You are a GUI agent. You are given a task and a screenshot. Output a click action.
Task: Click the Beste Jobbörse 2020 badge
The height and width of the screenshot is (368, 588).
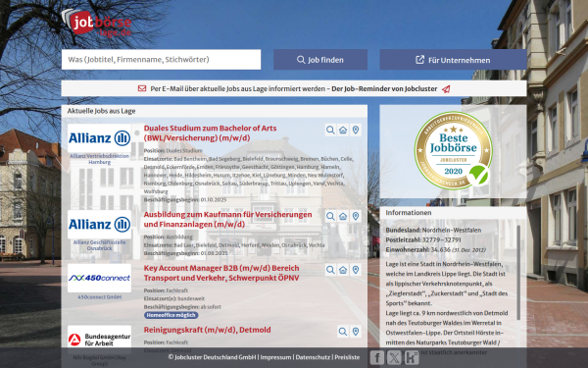[454, 150]
